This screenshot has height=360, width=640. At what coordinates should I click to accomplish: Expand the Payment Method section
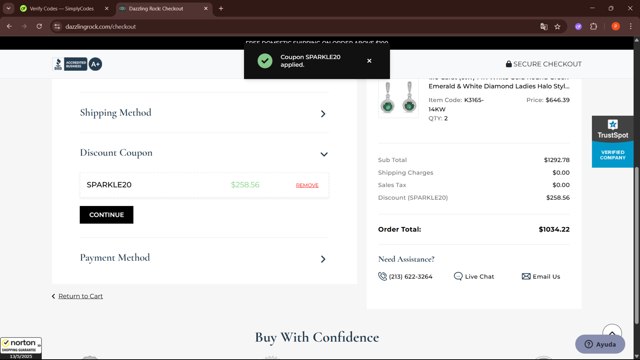tap(323, 259)
